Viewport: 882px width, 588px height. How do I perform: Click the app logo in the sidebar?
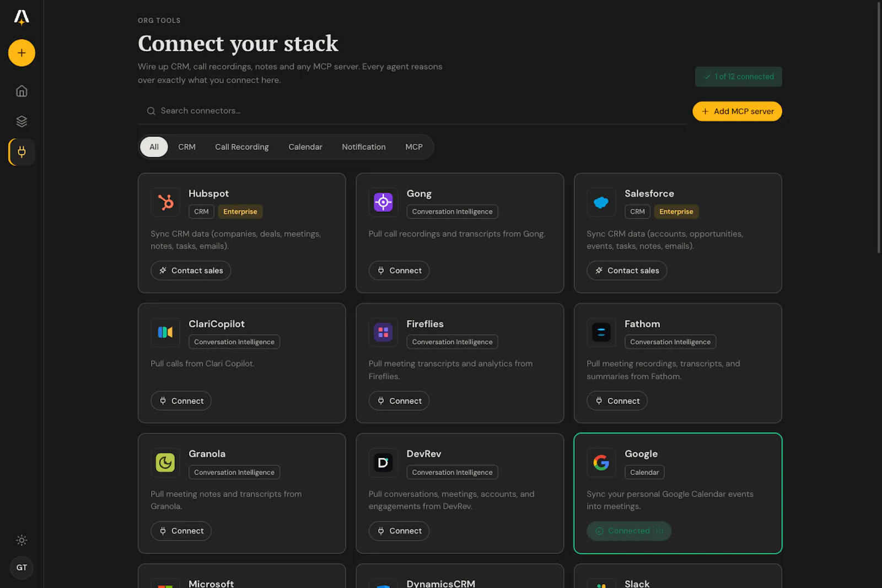21,18
